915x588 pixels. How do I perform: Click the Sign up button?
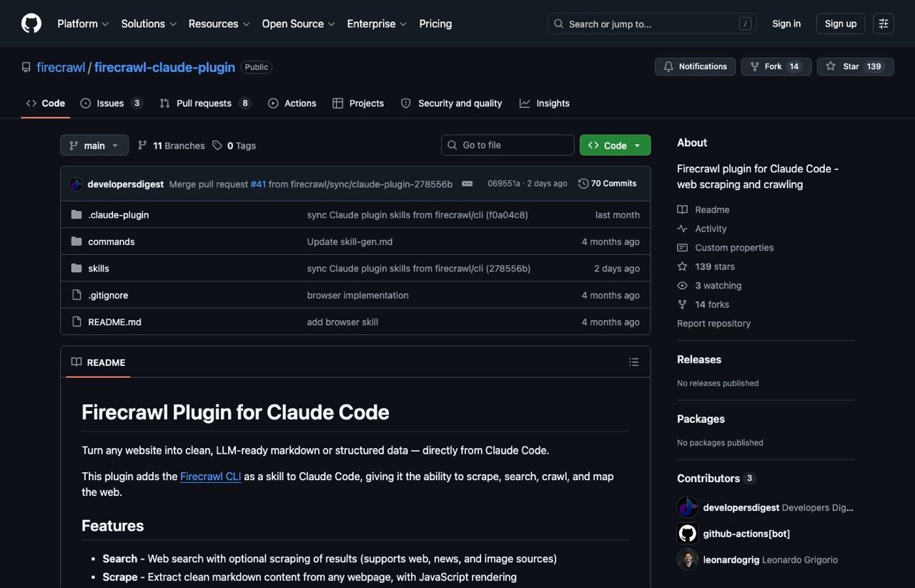[841, 24]
